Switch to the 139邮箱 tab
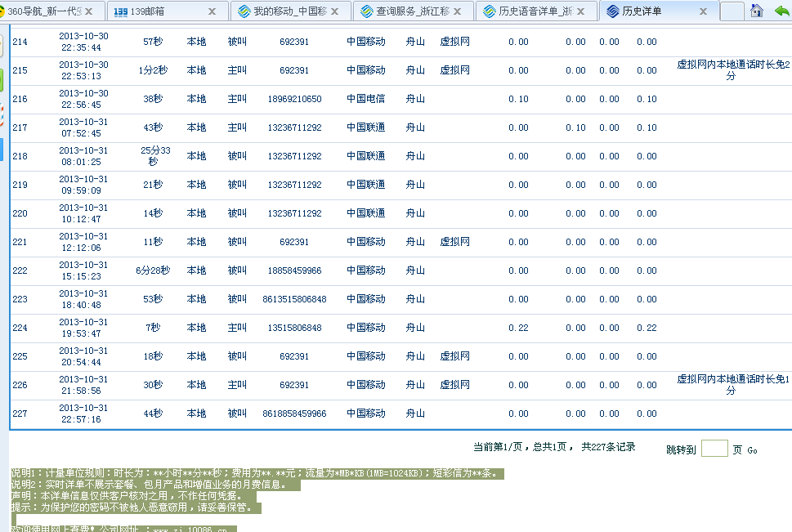This screenshot has width=792, height=532. (155, 12)
